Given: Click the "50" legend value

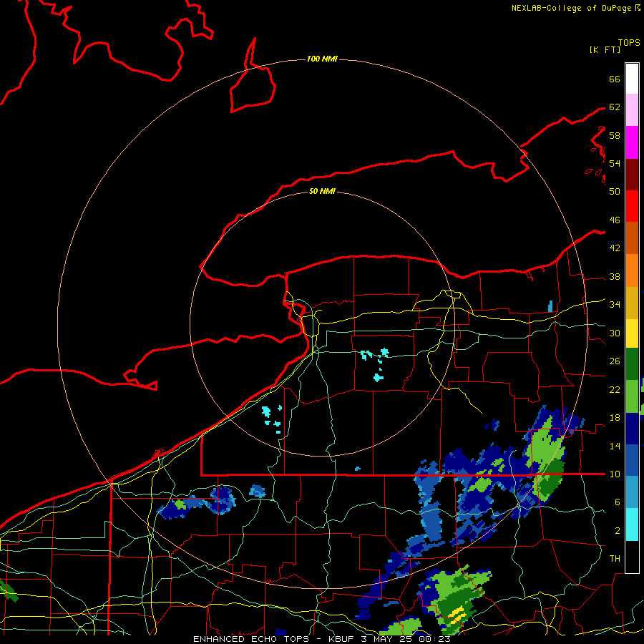Looking at the screenshot, I should point(615,192).
